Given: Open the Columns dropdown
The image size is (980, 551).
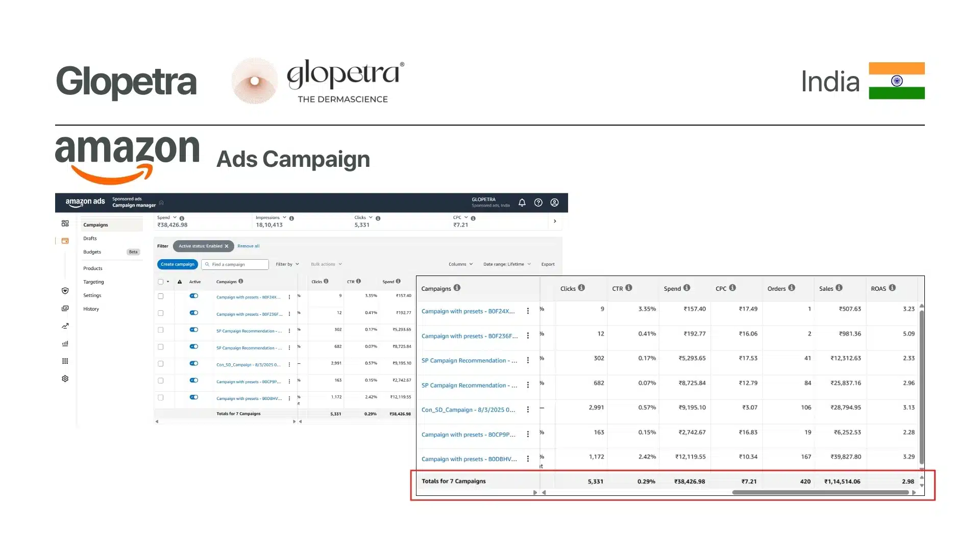Looking at the screenshot, I should point(460,264).
